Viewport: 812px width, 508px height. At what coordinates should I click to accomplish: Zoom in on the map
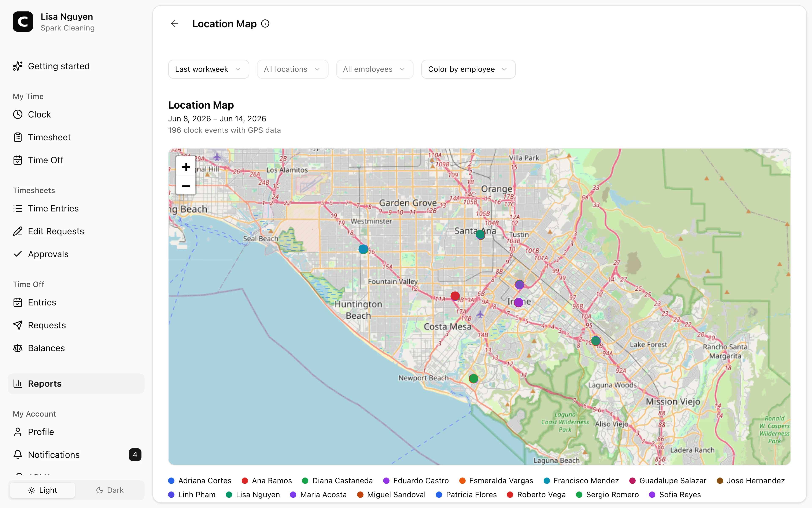(186, 167)
